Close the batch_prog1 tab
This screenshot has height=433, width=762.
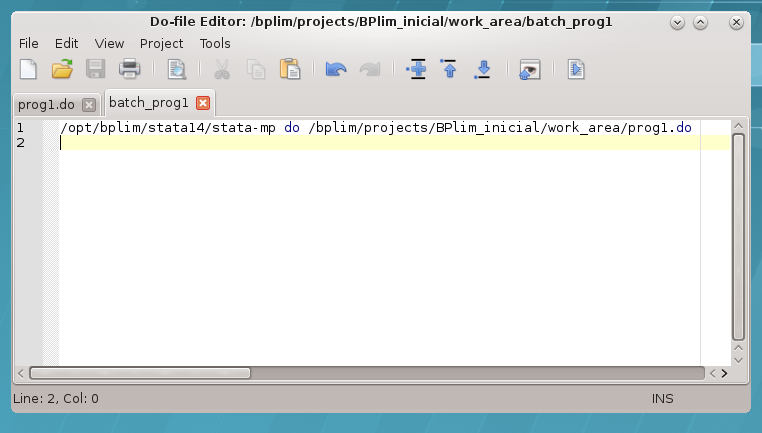click(203, 103)
